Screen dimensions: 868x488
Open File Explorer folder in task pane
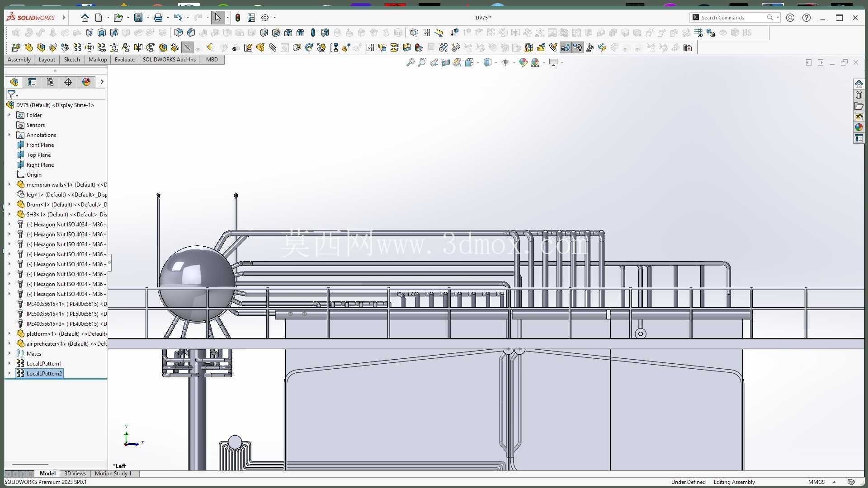tap(859, 106)
